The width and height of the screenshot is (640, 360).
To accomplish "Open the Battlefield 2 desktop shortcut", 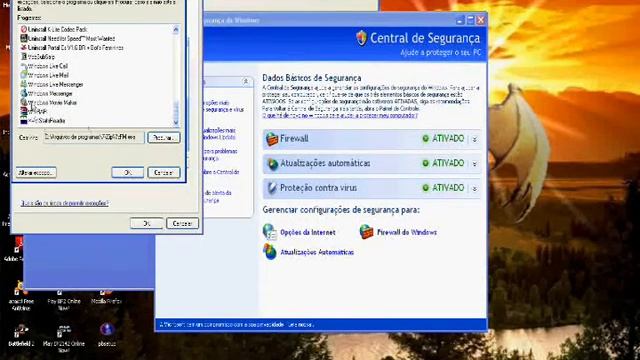I will click(x=21, y=336).
